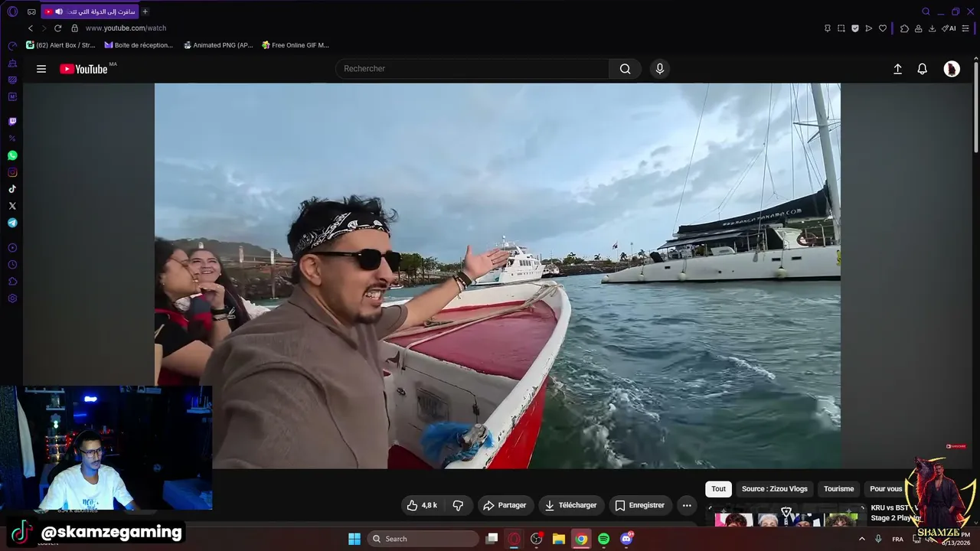Select the Pour vous filter chip
Image resolution: width=980 pixels, height=551 pixels.
point(886,489)
